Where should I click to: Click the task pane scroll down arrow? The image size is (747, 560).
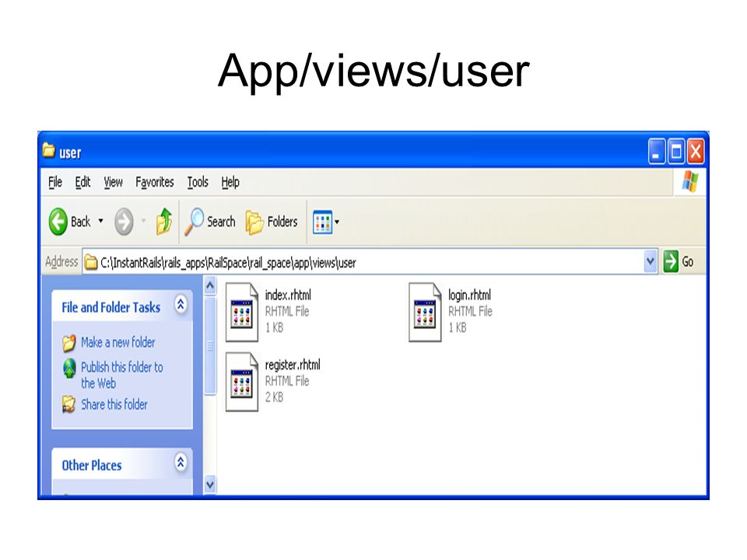(x=210, y=485)
